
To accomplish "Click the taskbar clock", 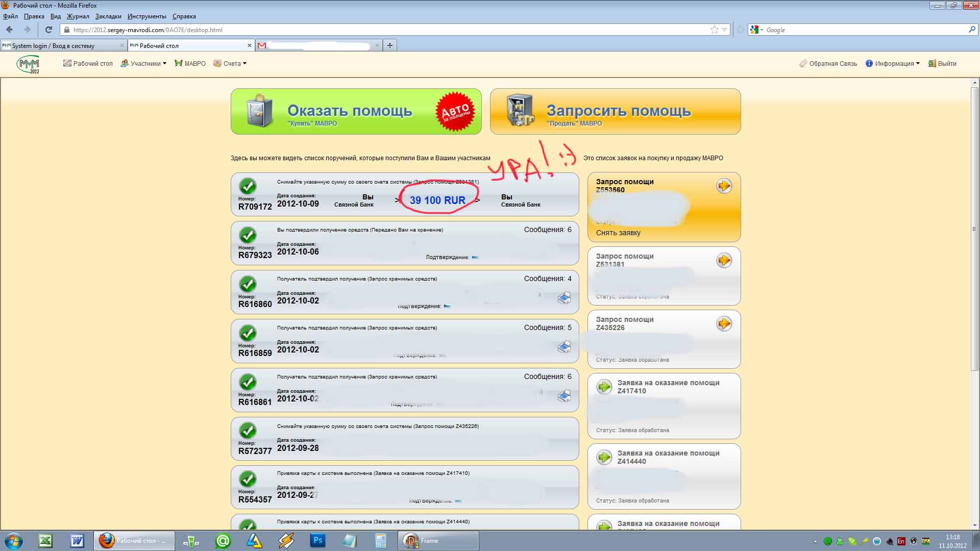I will point(952,541).
